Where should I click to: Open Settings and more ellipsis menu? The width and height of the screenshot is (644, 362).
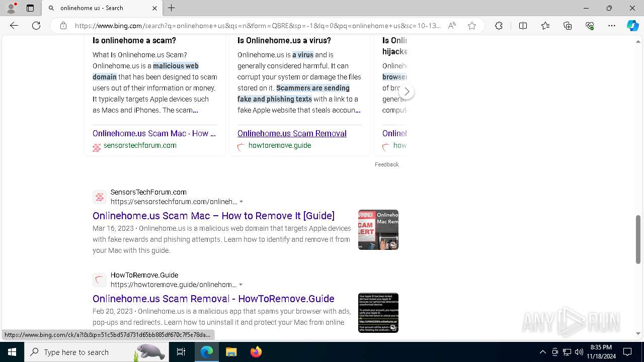coord(612,26)
